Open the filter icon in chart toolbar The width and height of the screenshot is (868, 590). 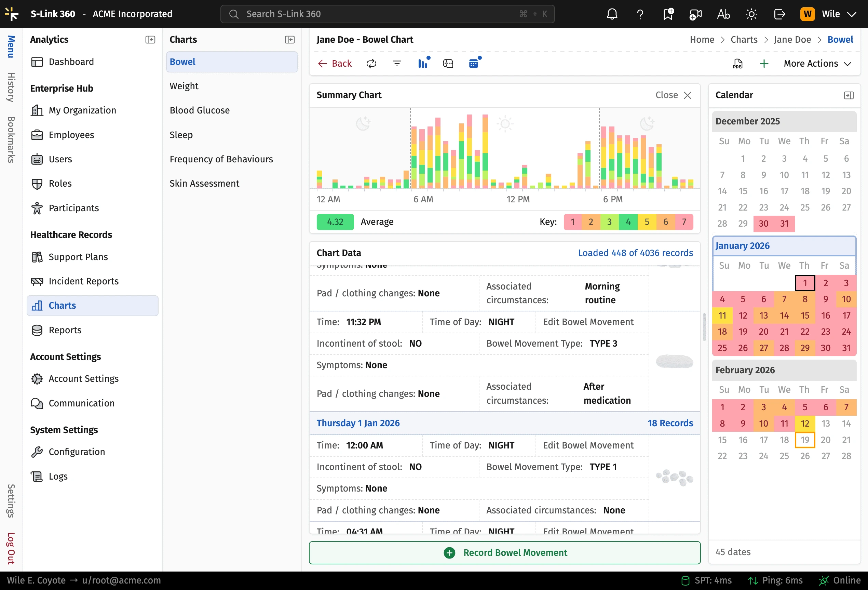click(x=397, y=64)
